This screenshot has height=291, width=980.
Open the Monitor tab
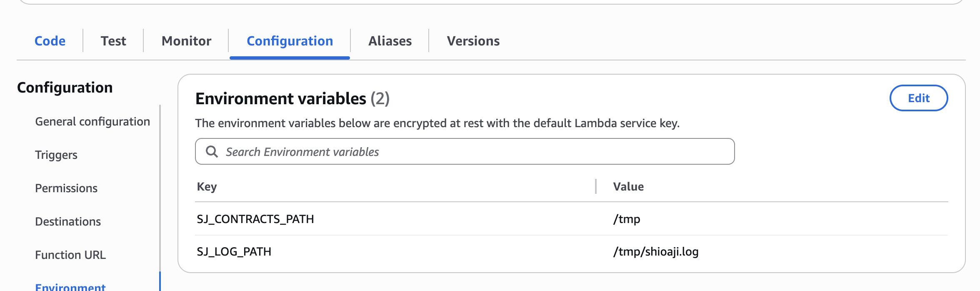[186, 41]
